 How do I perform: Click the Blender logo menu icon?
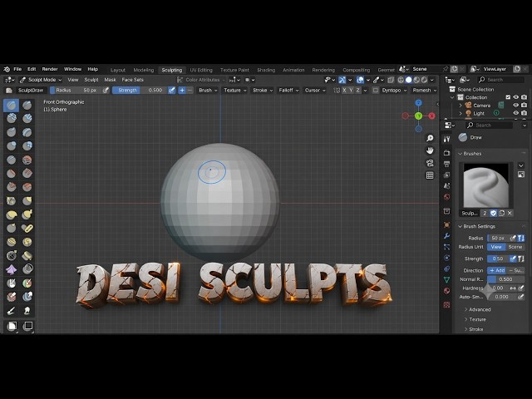pyautogui.click(x=7, y=69)
